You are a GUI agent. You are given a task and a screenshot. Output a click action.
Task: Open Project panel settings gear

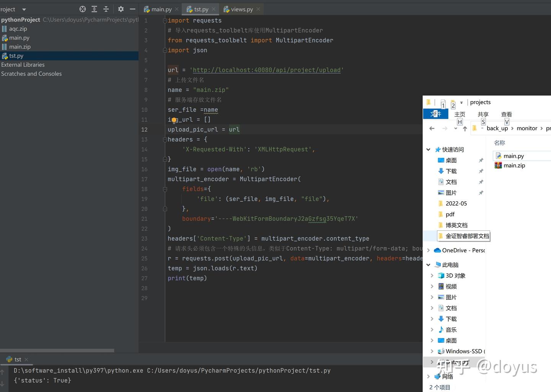[121, 9]
